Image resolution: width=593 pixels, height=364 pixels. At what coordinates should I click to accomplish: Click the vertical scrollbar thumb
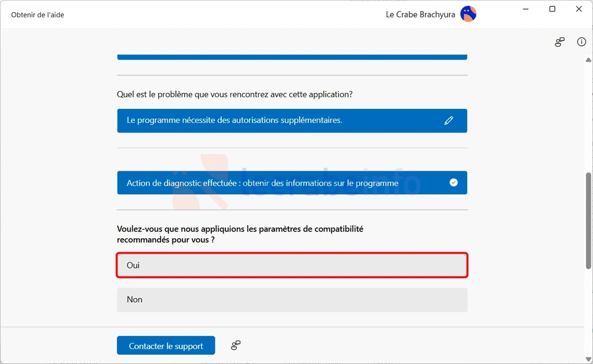pos(588,220)
